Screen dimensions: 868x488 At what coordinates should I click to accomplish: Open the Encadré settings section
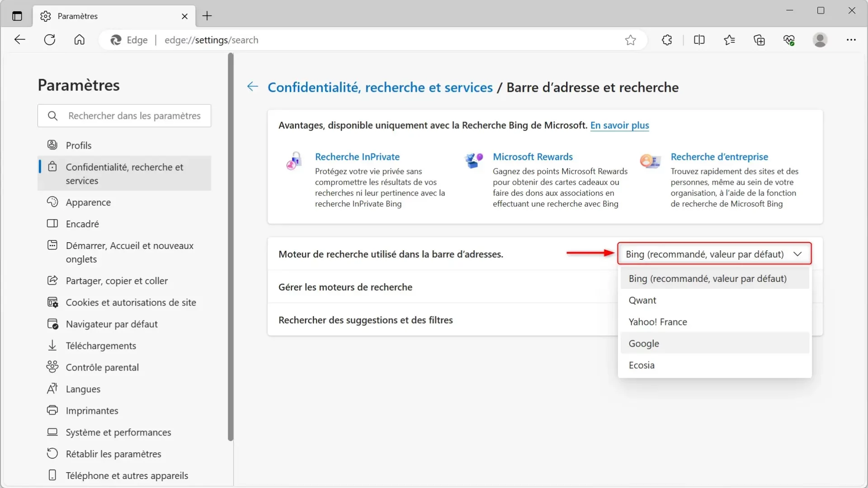(x=124, y=224)
